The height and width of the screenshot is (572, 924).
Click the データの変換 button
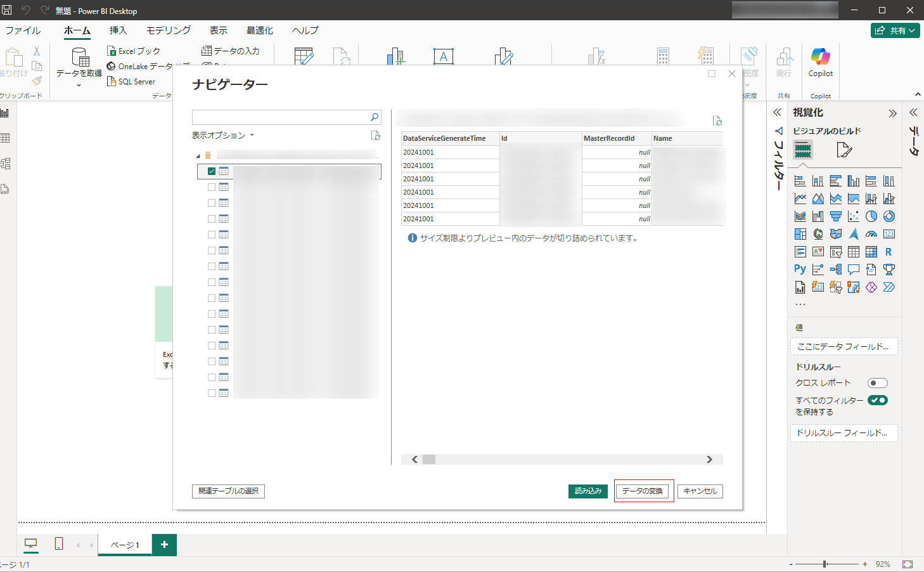pyautogui.click(x=642, y=491)
